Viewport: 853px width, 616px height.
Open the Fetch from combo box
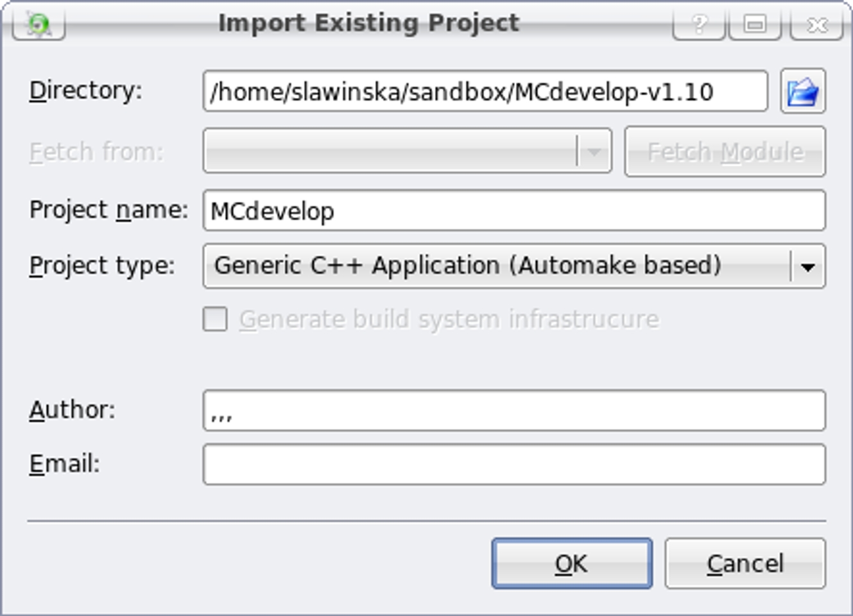407,152
